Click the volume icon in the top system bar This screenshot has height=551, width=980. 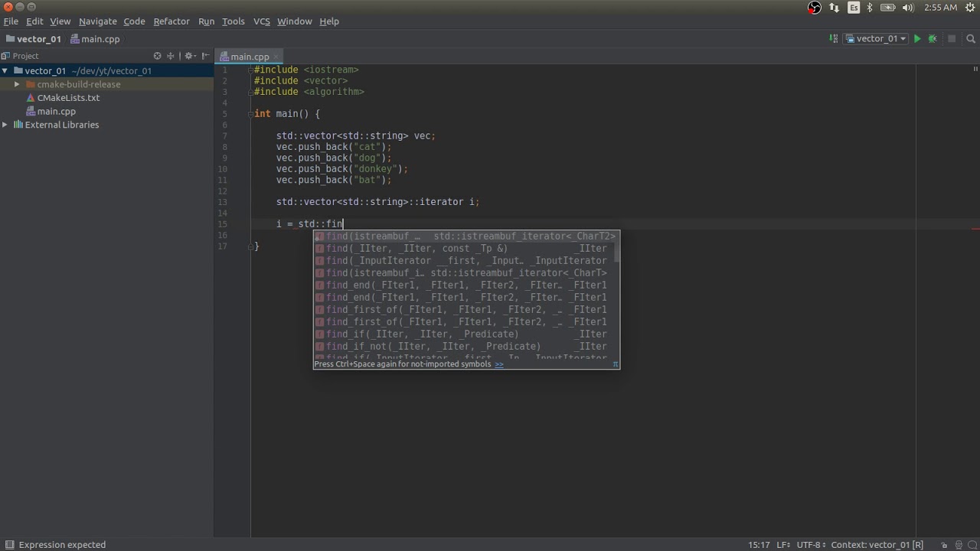tap(908, 8)
